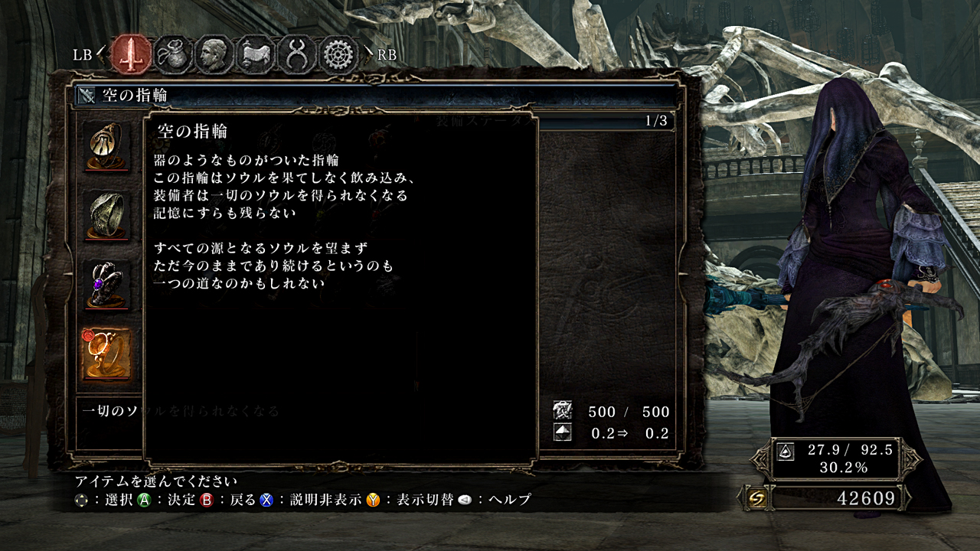Click the green A 決定 confirm button
This screenshot has height=551, width=980.
[143, 500]
